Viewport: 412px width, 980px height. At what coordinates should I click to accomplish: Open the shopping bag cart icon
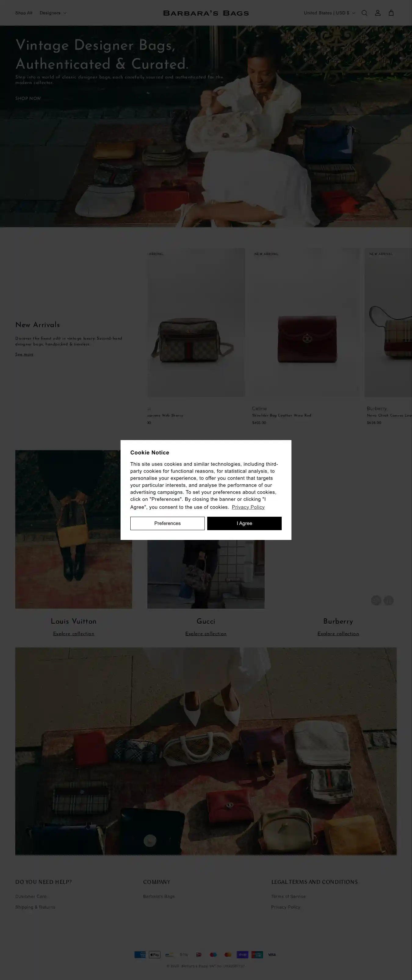(391, 13)
